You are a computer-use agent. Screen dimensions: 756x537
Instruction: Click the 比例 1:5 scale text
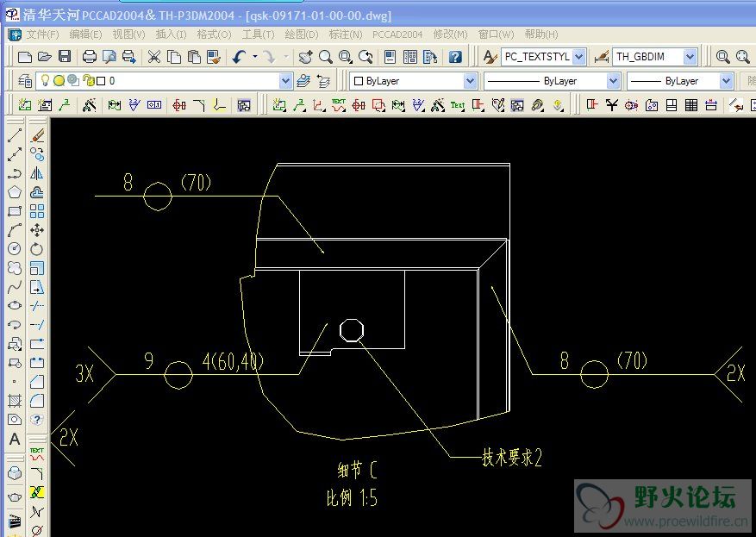[352, 497]
